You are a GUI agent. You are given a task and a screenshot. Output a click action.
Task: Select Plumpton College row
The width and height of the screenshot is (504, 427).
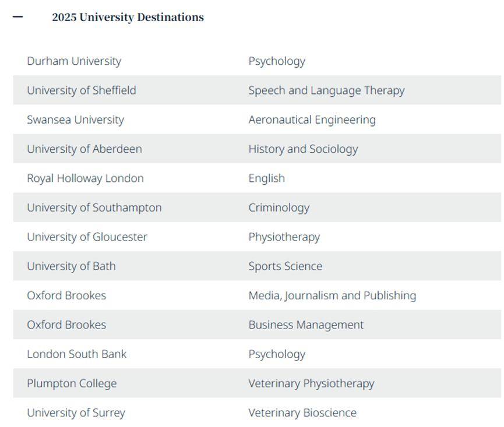(x=257, y=383)
